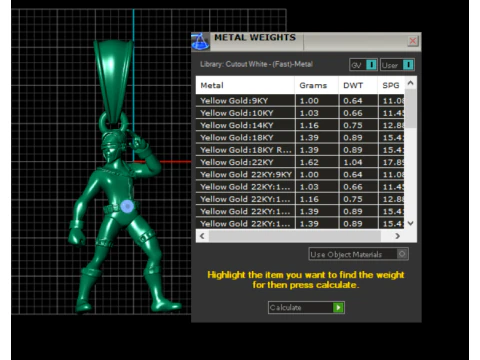This screenshot has width=480, height=360.
Task: Click the horizontal scrollbar thumb under the table
Action: pyautogui.click(x=295, y=236)
